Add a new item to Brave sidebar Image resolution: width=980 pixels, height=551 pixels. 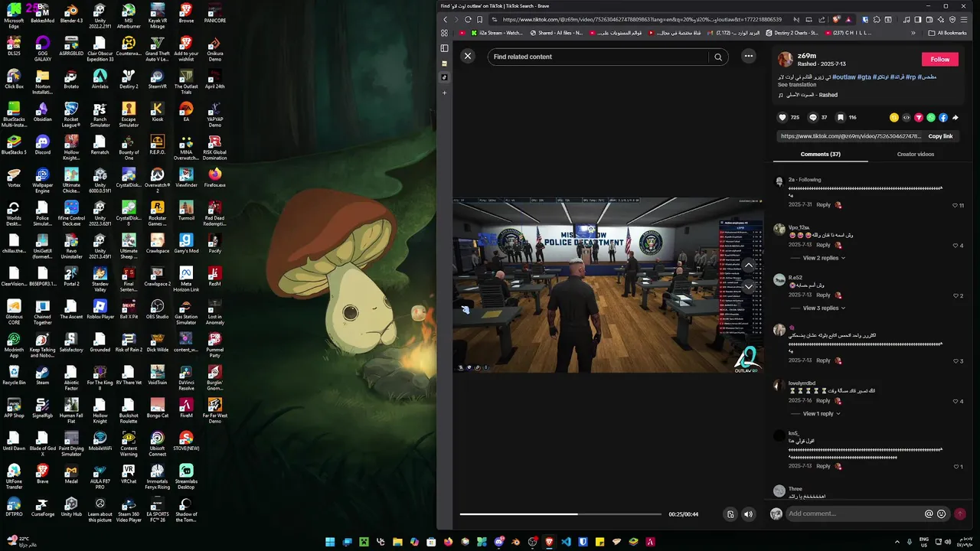point(444,93)
